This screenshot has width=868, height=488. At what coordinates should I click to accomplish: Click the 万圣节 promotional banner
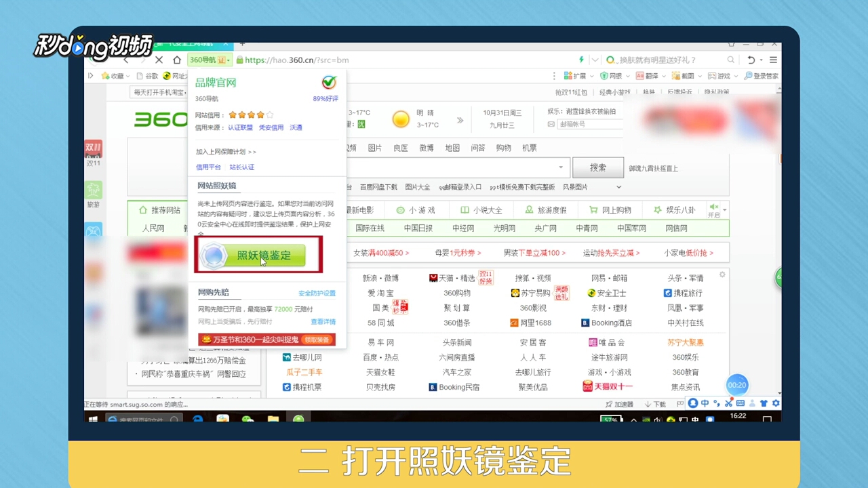(x=267, y=339)
